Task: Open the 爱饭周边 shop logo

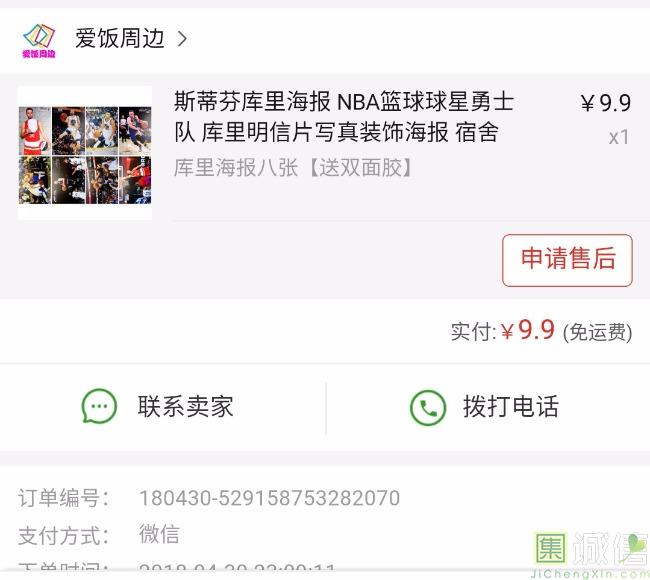Action: click(39, 40)
